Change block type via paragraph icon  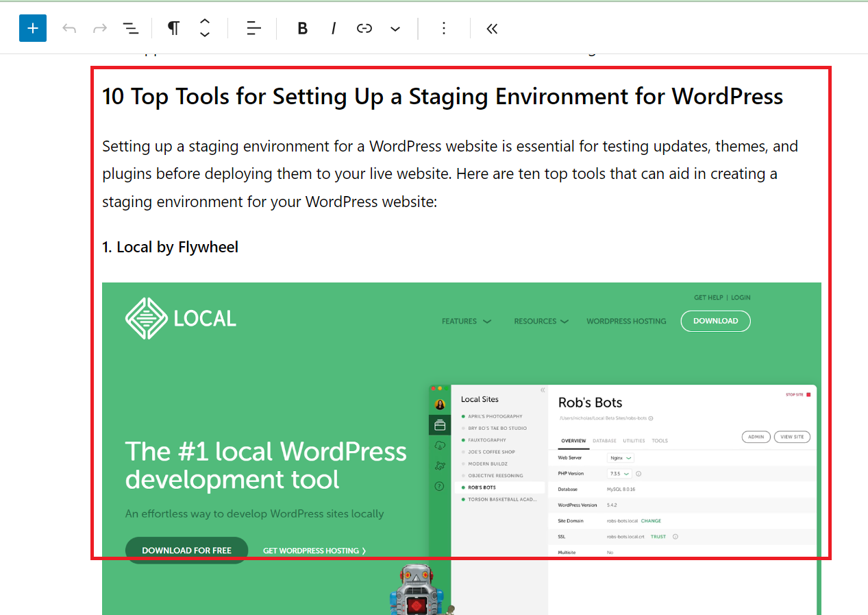(174, 28)
